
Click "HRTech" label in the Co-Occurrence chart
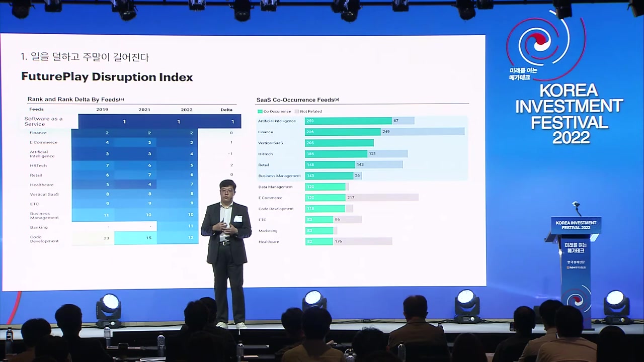[x=265, y=154]
